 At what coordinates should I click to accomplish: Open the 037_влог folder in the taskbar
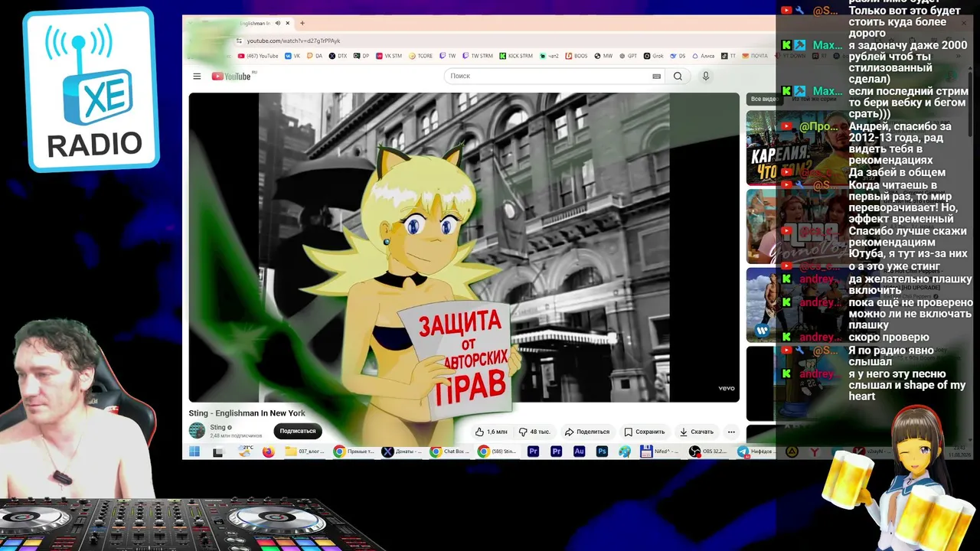tap(305, 452)
